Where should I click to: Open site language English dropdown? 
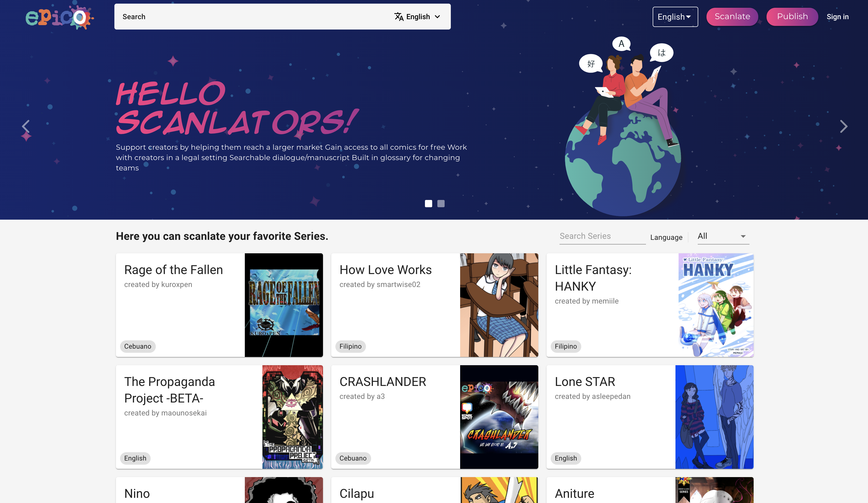(x=675, y=17)
